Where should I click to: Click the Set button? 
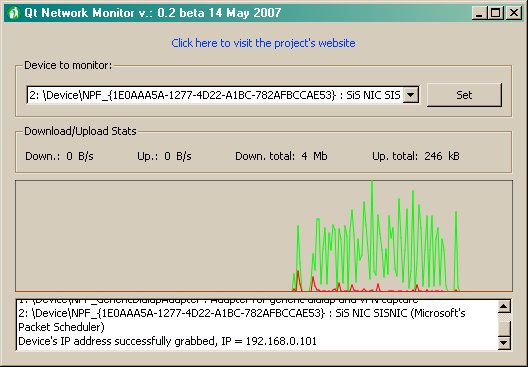click(x=464, y=95)
